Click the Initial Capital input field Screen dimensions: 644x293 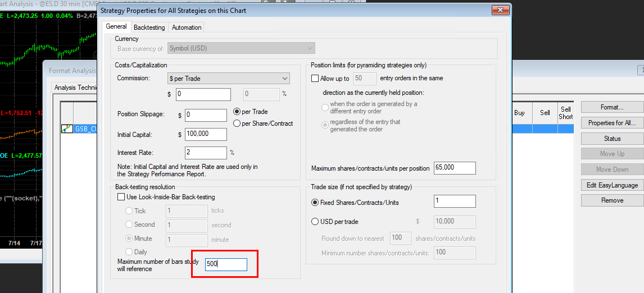coord(206,135)
